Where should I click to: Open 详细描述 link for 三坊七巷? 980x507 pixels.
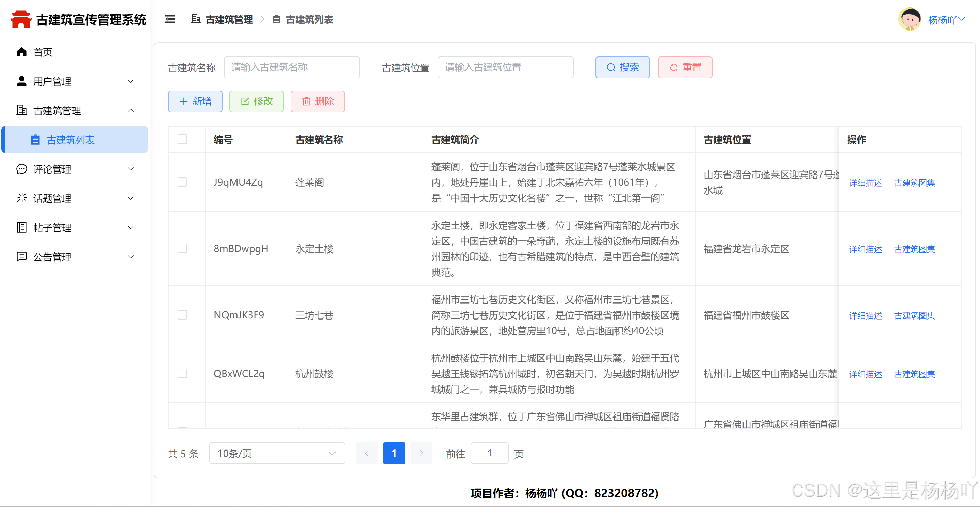pyautogui.click(x=865, y=315)
